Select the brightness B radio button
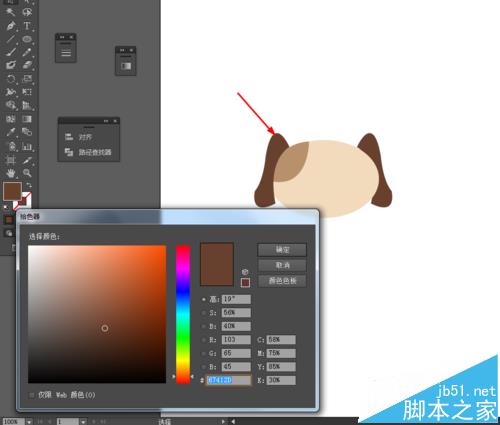Viewport: 500px width, 425px height. [x=204, y=326]
